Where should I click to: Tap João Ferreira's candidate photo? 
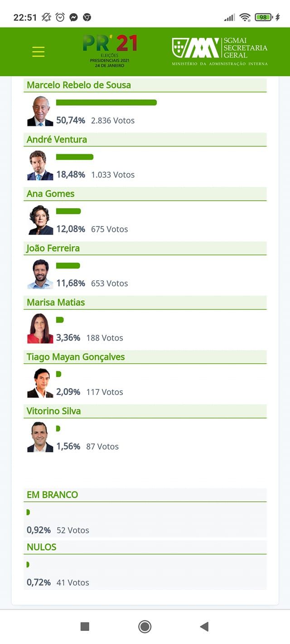(x=40, y=274)
